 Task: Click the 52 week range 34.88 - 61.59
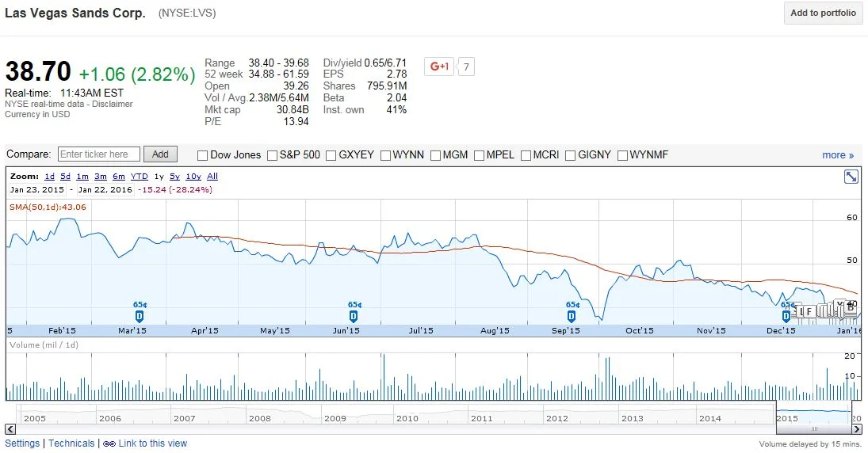279,74
